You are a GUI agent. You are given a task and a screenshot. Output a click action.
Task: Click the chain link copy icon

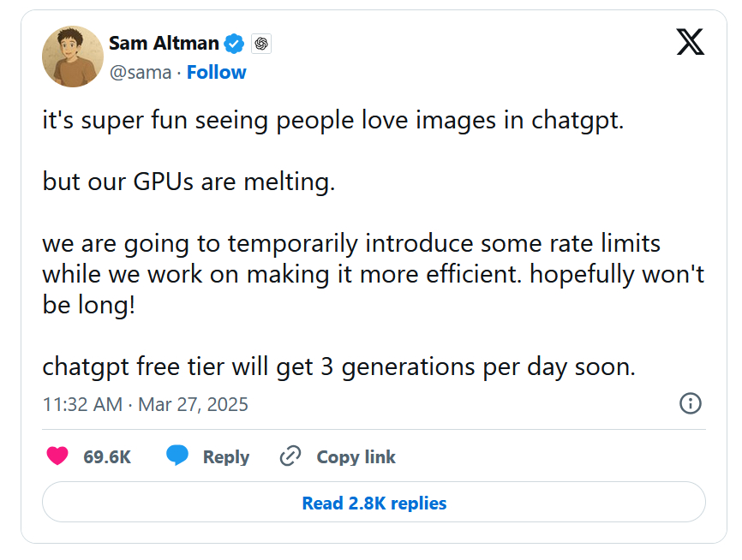pos(290,456)
